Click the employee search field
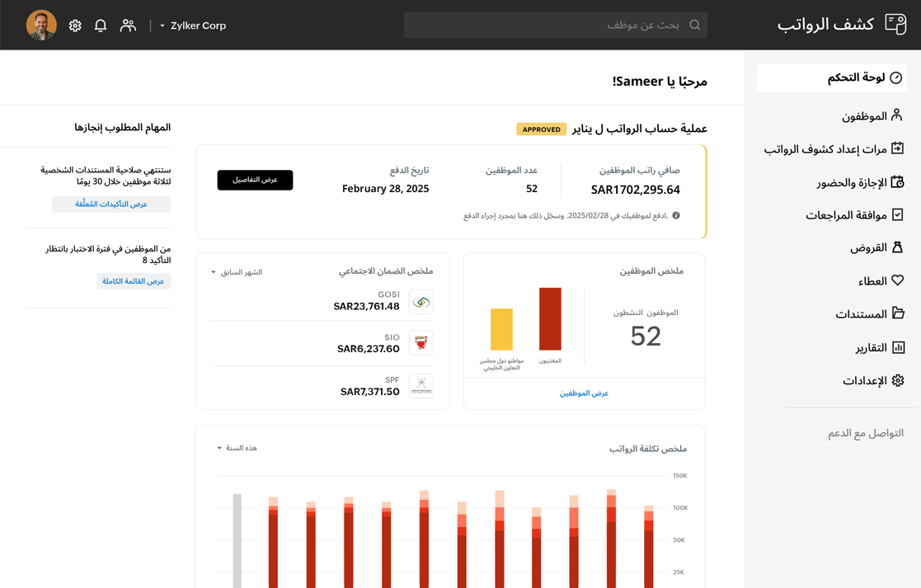Screen dimensions: 921x588 pyautogui.click(x=552, y=25)
